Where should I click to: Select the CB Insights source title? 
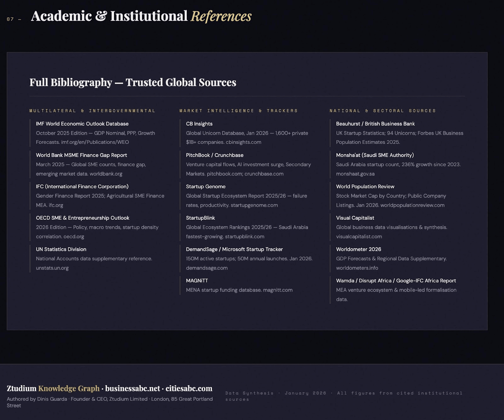199,124
